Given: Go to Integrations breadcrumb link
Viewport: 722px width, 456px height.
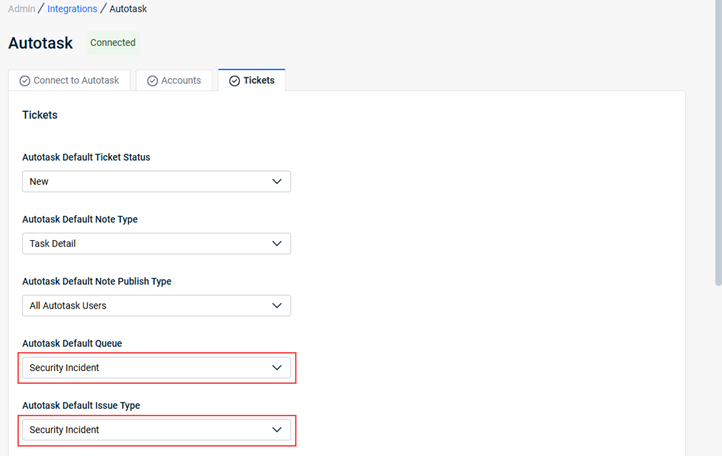Looking at the screenshot, I should coord(72,9).
